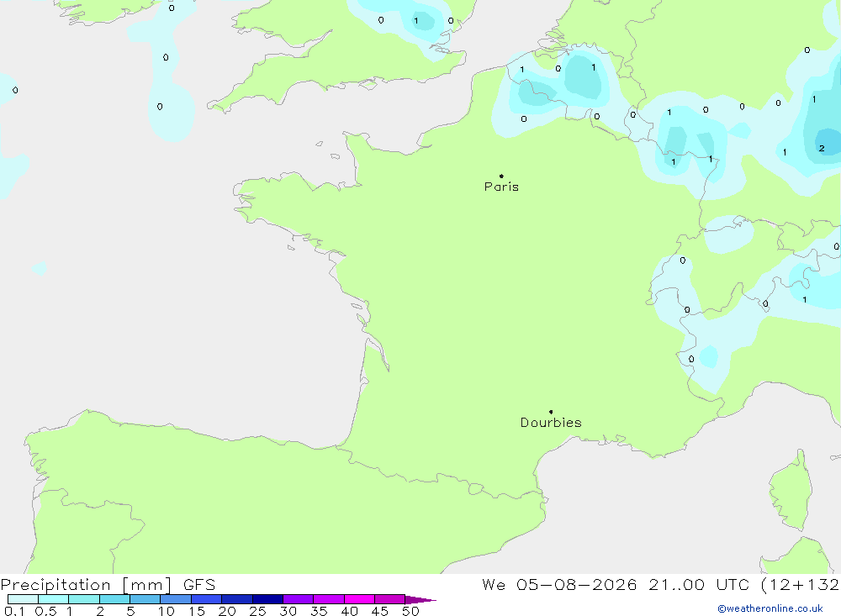This screenshot has width=841, height=616.
Task: Click the Corsica island on map
Action: [791, 491]
